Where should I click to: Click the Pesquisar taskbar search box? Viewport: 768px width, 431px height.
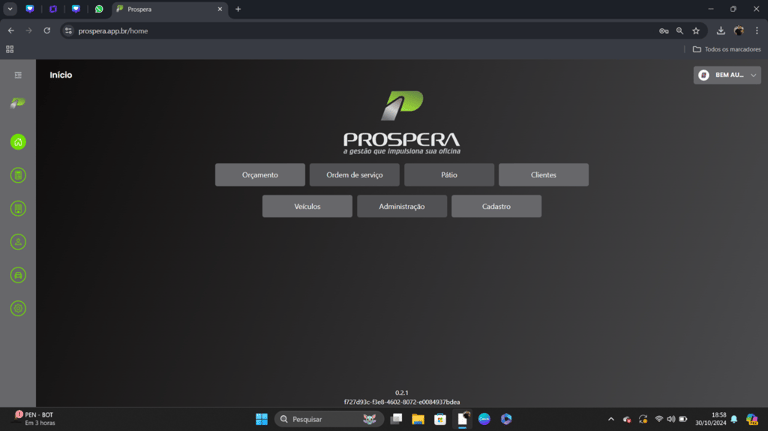coord(329,419)
